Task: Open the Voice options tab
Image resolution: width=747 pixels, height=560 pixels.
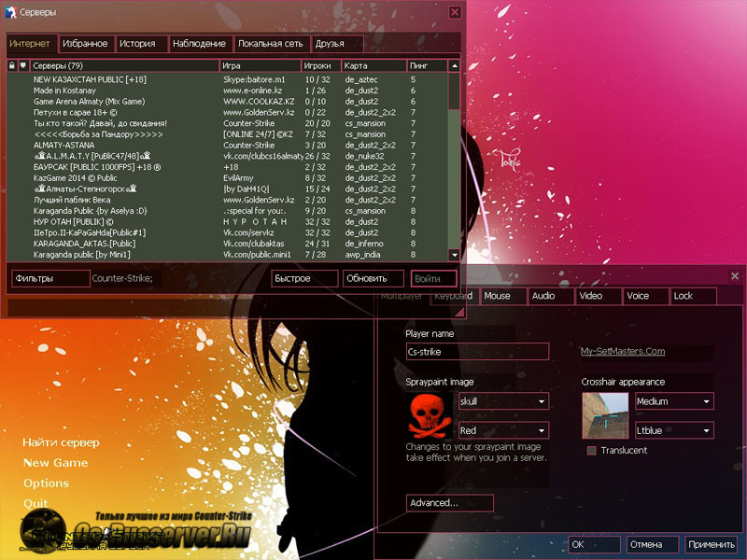Action: (645, 296)
